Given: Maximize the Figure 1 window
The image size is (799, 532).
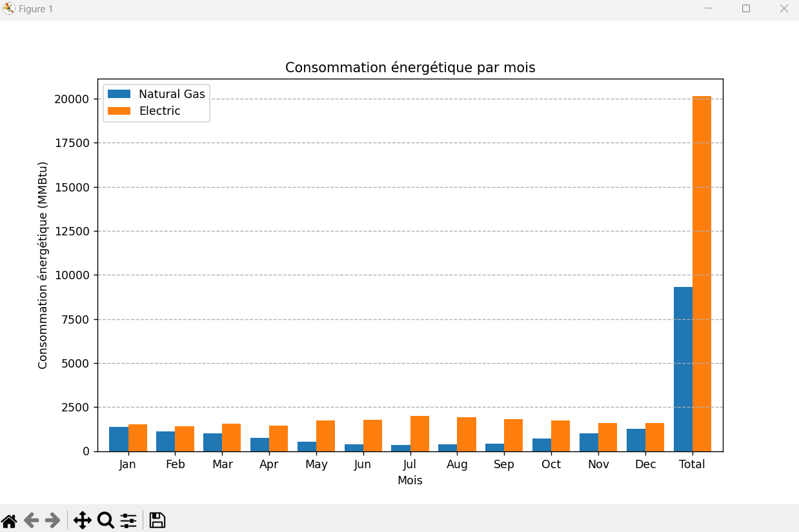Looking at the screenshot, I should click(745, 8).
